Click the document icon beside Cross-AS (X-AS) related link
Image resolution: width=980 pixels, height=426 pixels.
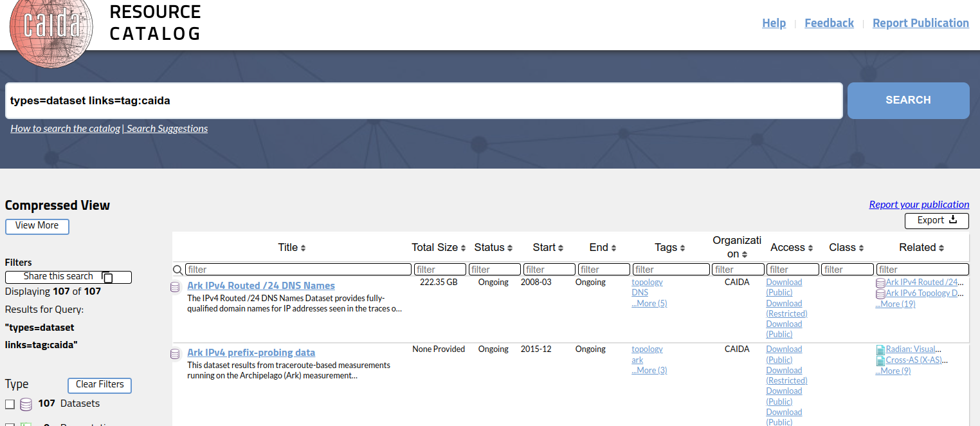880,361
